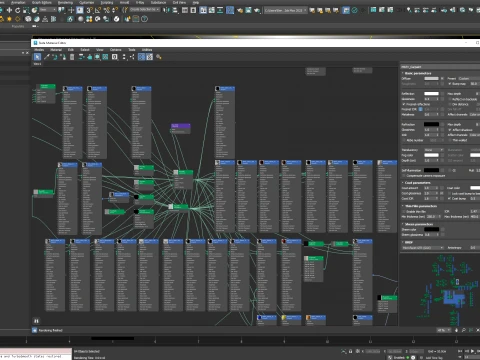Click the Slate navigator minimap
Screen dimensions: 480x360
[x=440, y=289]
